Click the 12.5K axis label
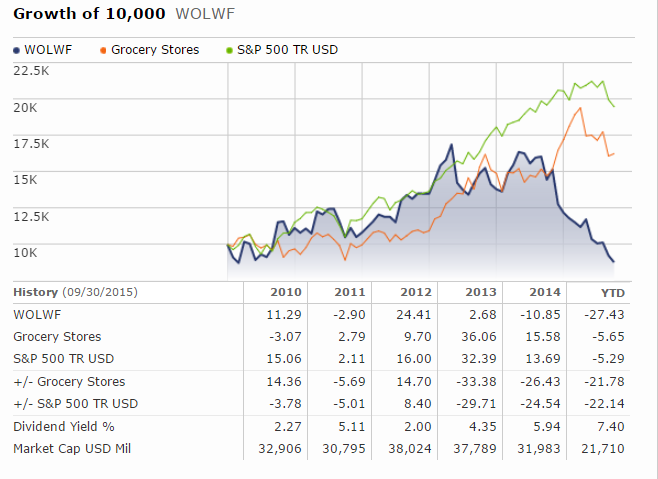 coord(31,217)
